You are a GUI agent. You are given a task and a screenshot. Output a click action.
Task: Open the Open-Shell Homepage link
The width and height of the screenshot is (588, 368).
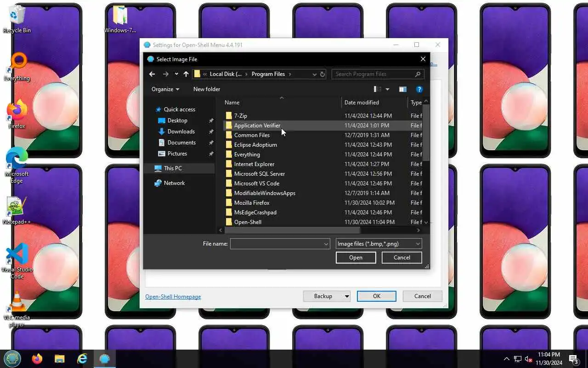[173, 297]
